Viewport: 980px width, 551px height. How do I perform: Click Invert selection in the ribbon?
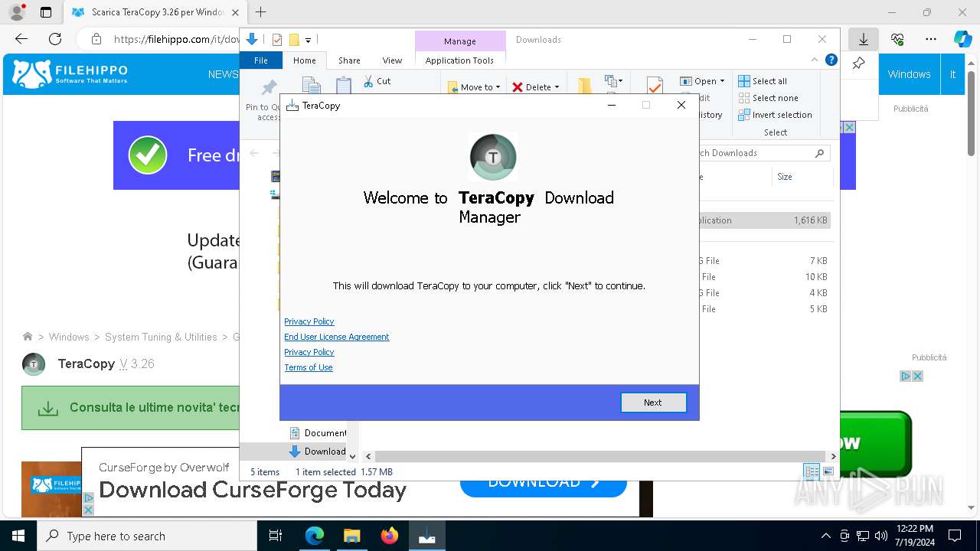click(775, 115)
